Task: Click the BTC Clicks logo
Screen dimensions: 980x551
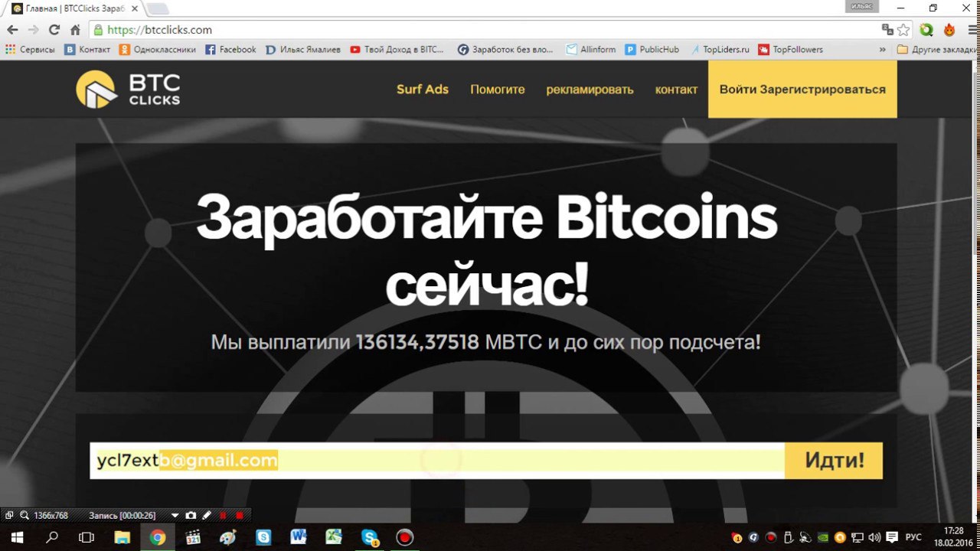Action: pyautogui.click(x=129, y=90)
